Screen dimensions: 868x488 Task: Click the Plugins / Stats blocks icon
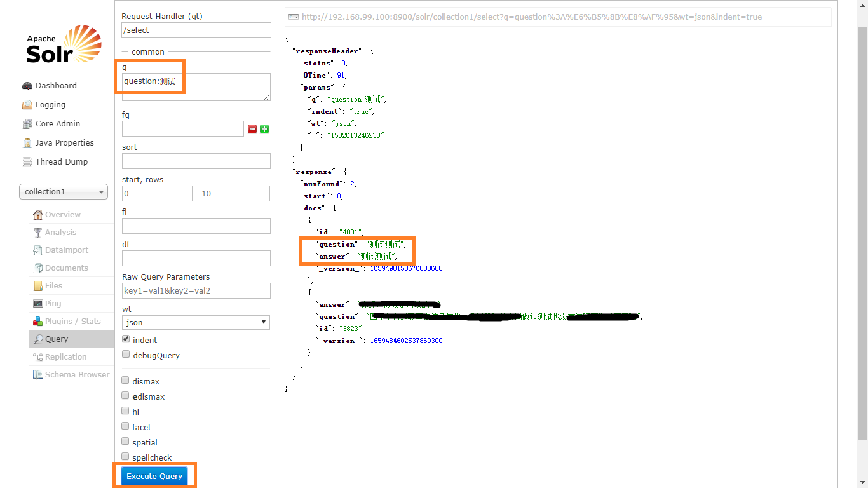point(38,322)
